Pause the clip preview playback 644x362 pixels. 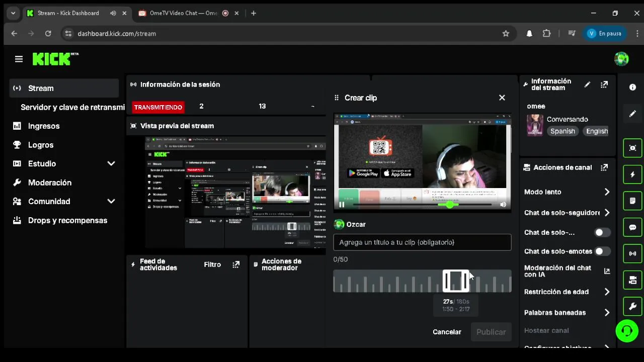[x=342, y=205]
